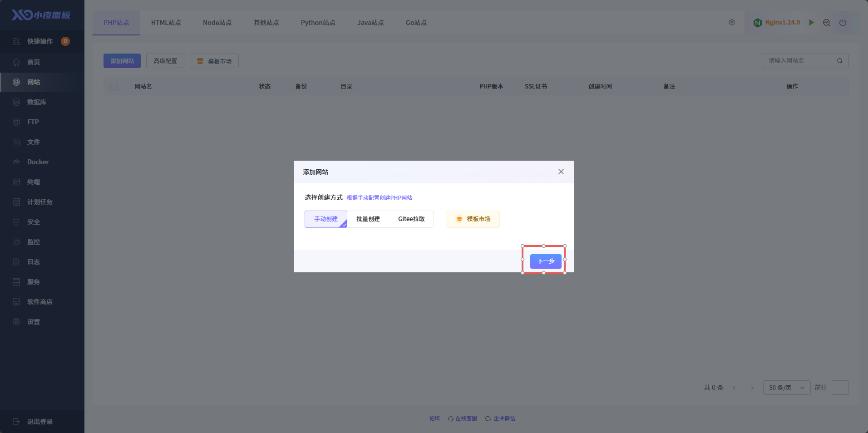Click the 下一步 button in dialog
This screenshot has width=868, height=433.
[545, 261]
